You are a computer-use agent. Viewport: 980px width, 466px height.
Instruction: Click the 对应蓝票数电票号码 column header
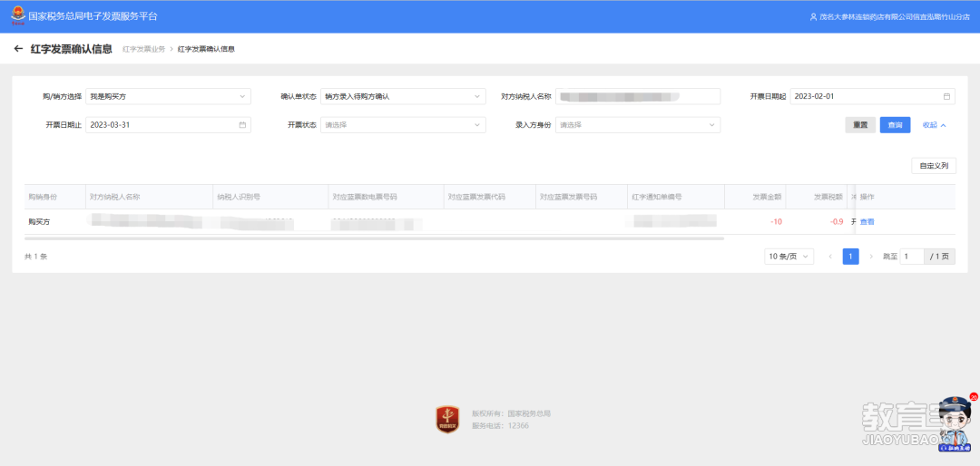pyautogui.click(x=387, y=197)
